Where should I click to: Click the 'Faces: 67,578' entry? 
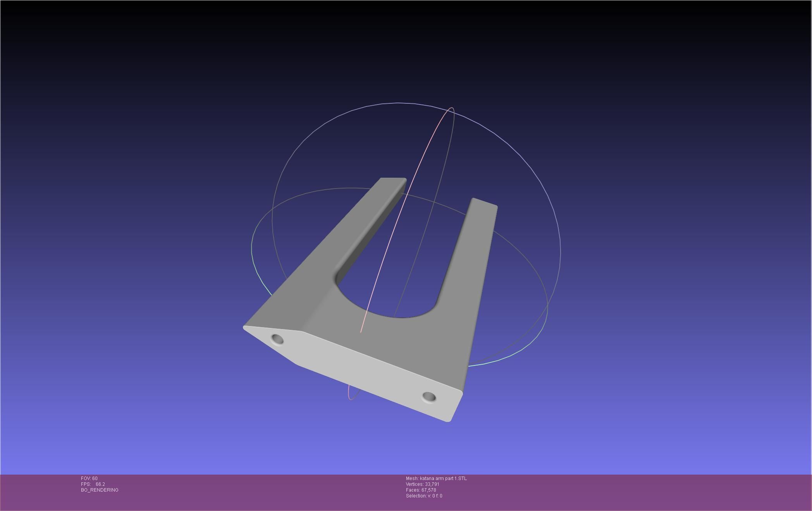[421, 490]
